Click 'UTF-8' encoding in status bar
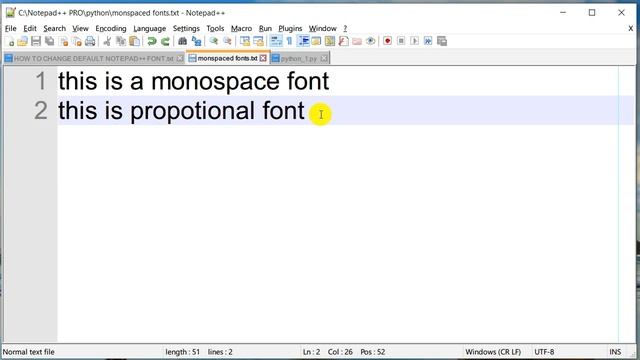Viewport: 640px width, 360px height. (544, 352)
